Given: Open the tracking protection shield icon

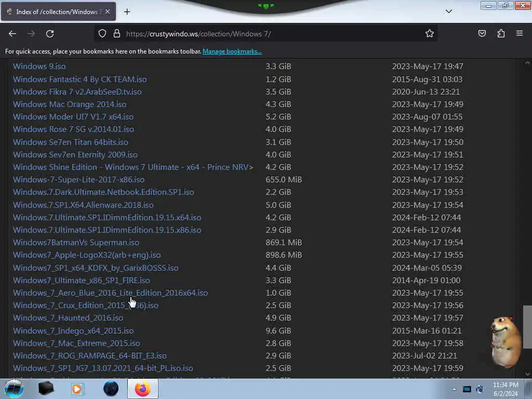Looking at the screenshot, I should [102, 34].
